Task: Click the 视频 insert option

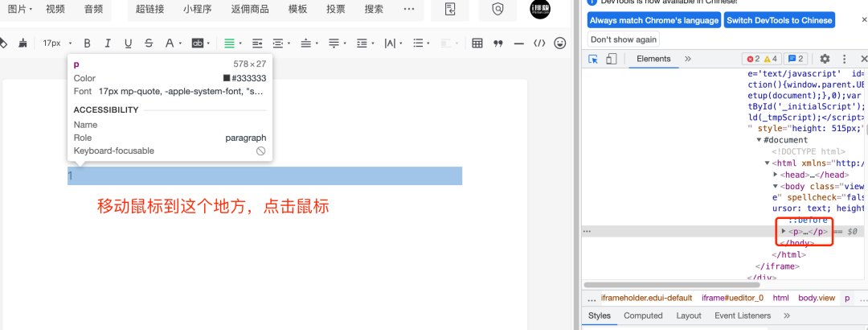Action: pyautogui.click(x=55, y=9)
